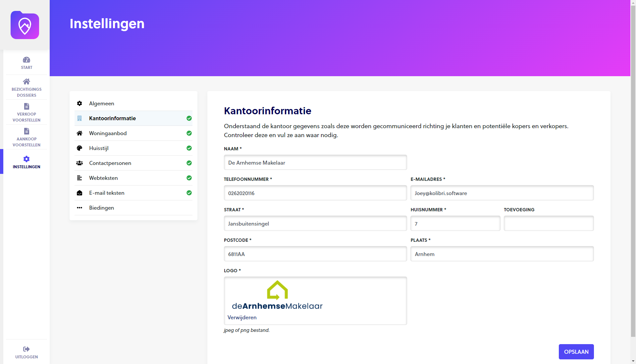
Task: Click the purple location-pin app logo
Action: 25,25
